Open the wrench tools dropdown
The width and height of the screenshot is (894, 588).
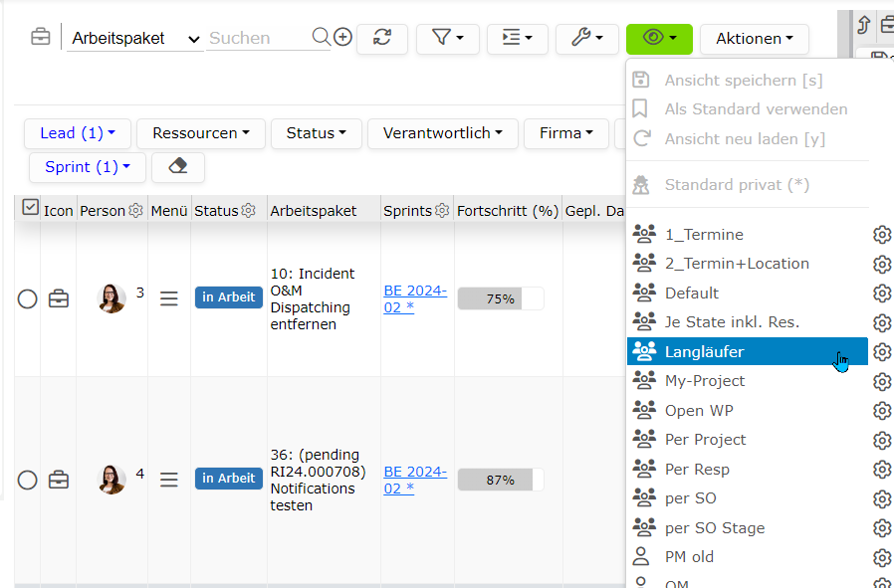point(586,38)
